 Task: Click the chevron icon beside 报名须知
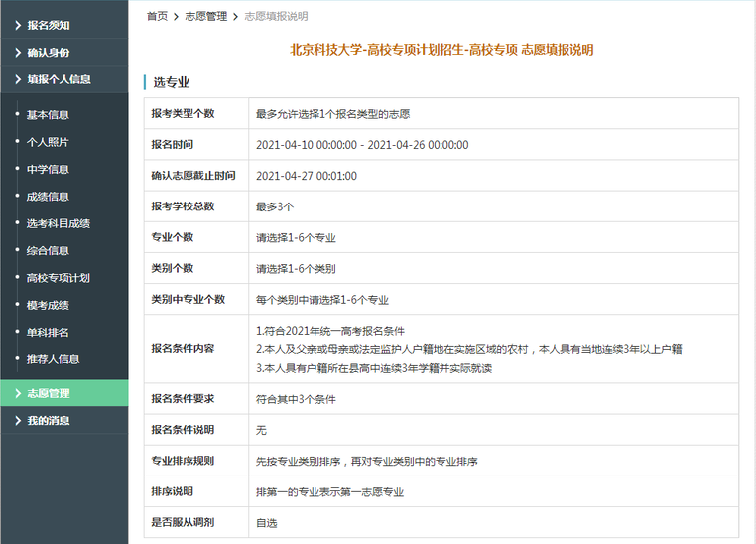(x=17, y=25)
